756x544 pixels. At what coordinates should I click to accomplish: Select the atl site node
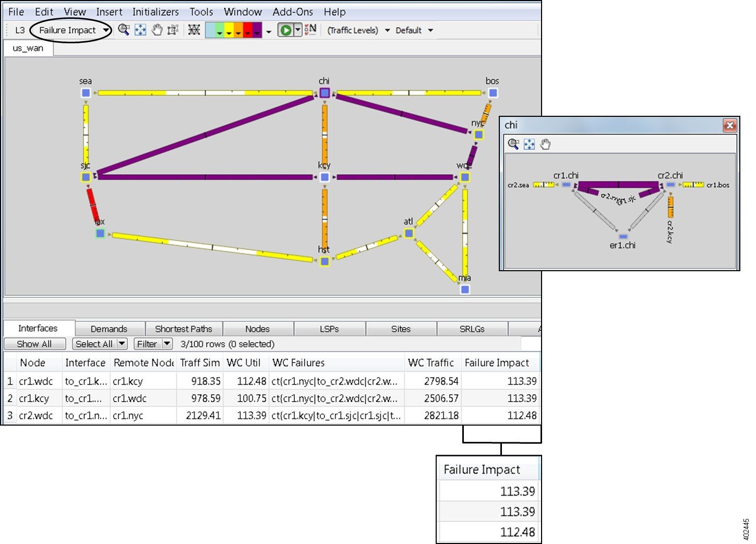pyautogui.click(x=409, y=233)
